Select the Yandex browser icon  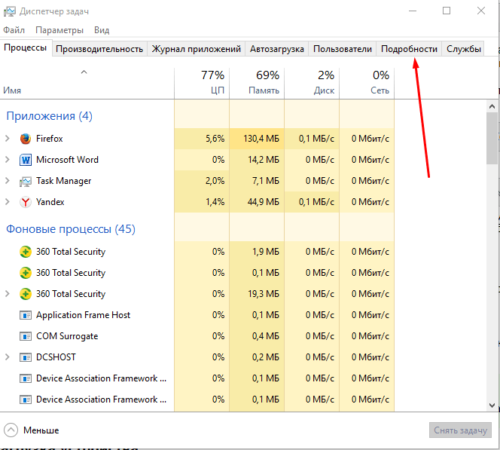25,202
